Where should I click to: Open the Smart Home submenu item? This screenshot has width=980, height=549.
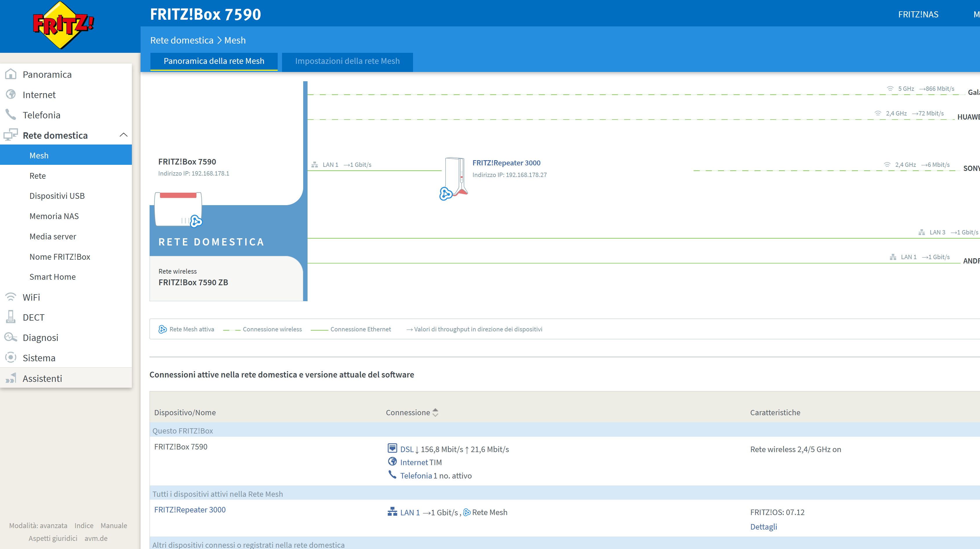tap(52, 277)
